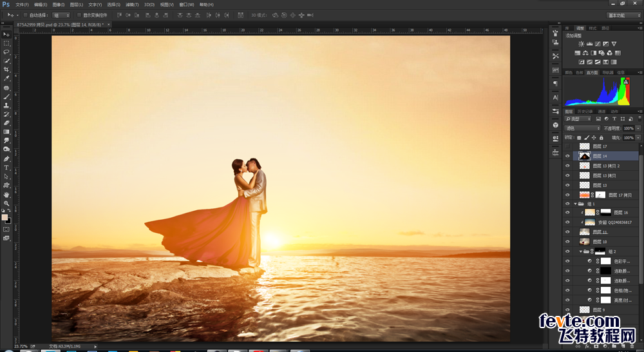
Task: Select the Gradient tool
Action: pos(6,132)
